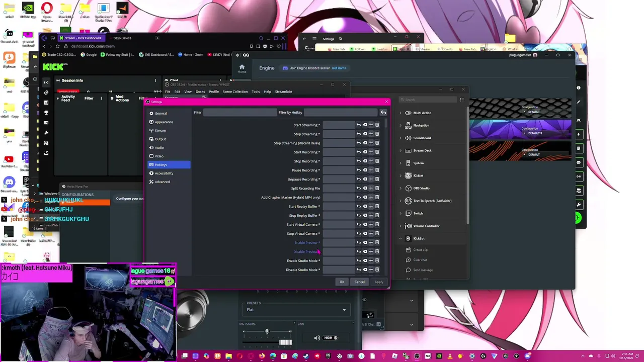Open Streamlabs menu in OBS
The height and width of the screenshot is (362, 644).
click(x=283, y=92)
